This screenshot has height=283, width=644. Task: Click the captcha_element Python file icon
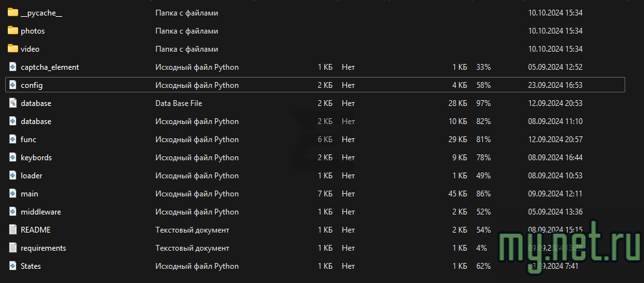[12, 67]
